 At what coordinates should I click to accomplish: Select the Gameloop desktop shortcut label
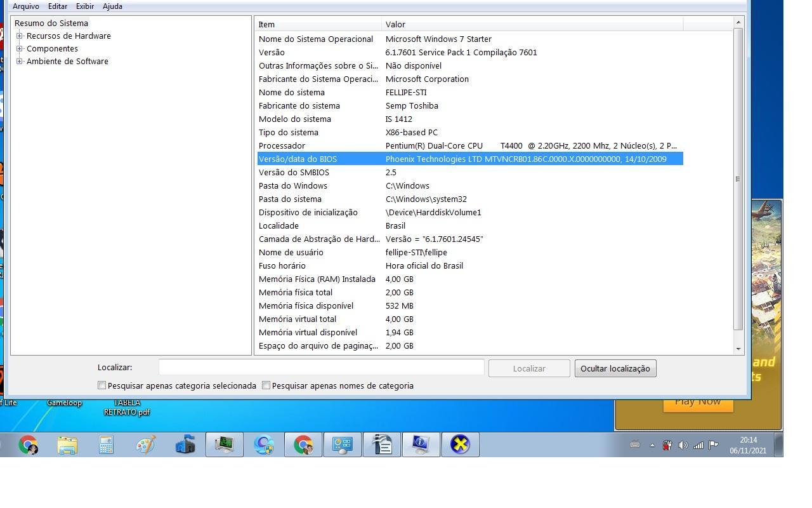coord(64,403)
